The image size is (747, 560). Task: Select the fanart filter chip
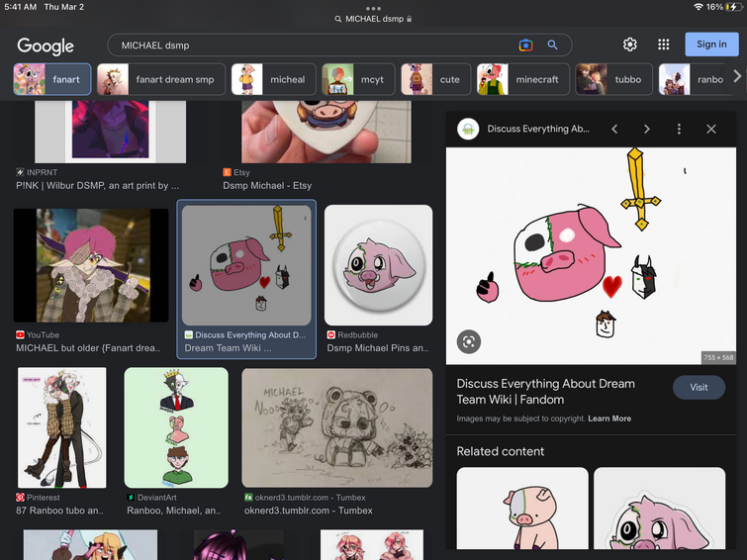[52, 79]
